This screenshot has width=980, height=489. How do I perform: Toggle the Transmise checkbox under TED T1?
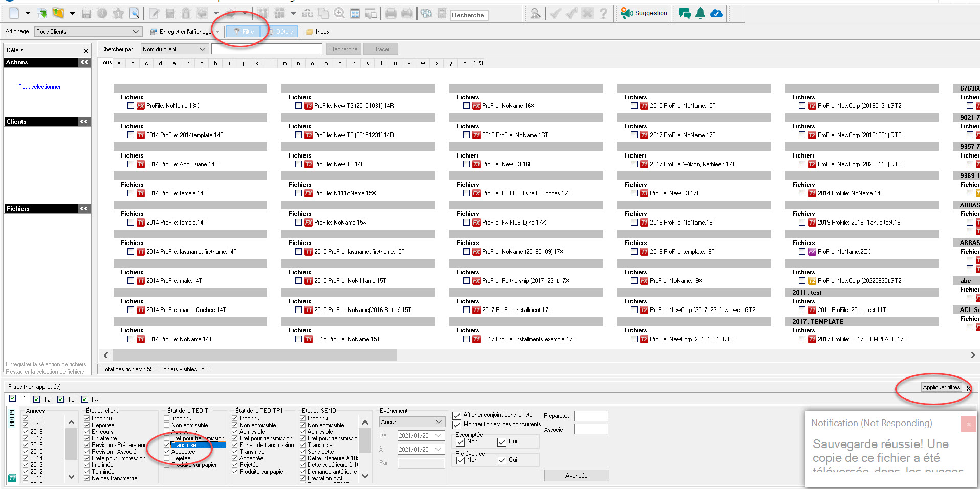167,445
